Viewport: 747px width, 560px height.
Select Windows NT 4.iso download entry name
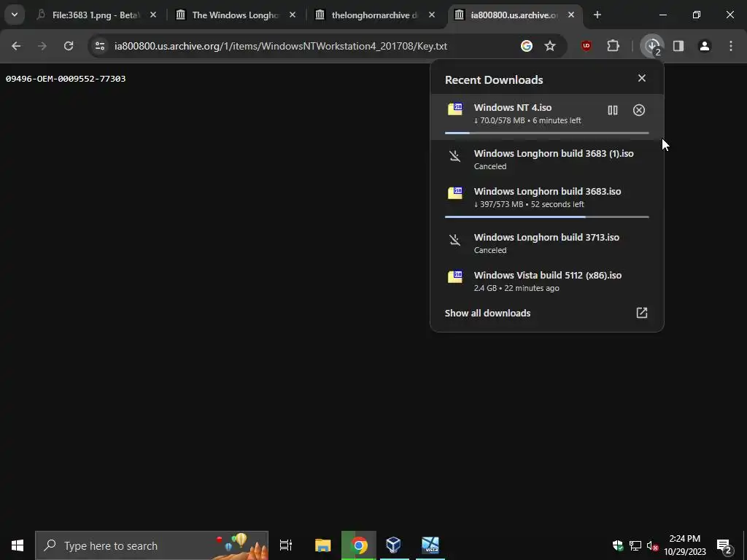coord(513,108)
